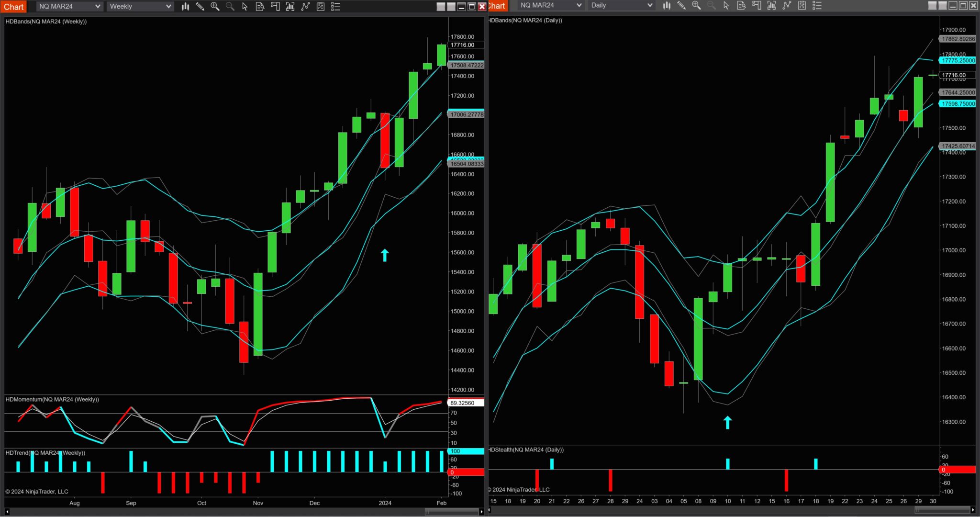Open the chart properties clipboard icon on the Weekly chart
This screenshot has height=517, width=980.
(x=321, y=6)
